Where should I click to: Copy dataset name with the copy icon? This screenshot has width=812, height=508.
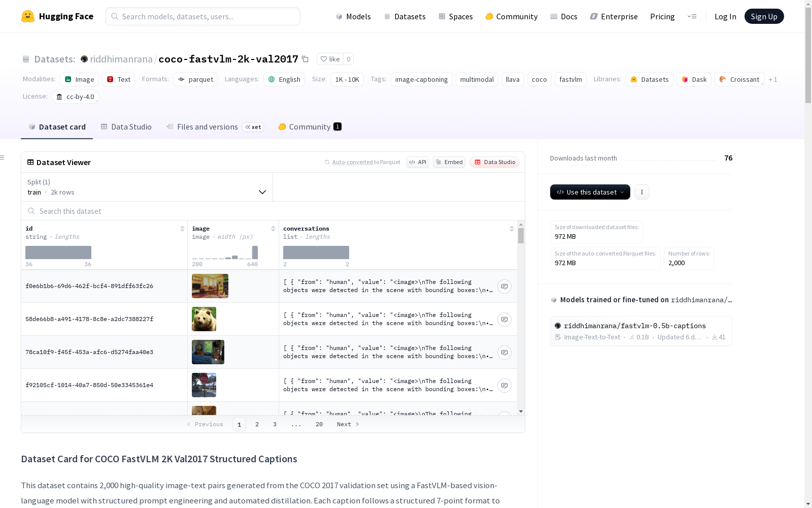point(305,59)
